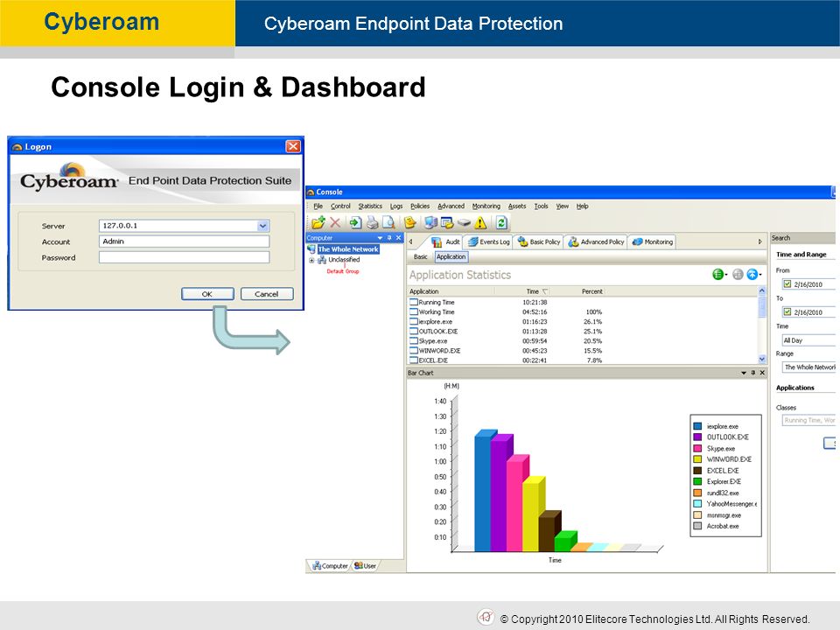Click the window-with-folder toolbar icon
The image size is (840, 630).
(x=447, y=222)
